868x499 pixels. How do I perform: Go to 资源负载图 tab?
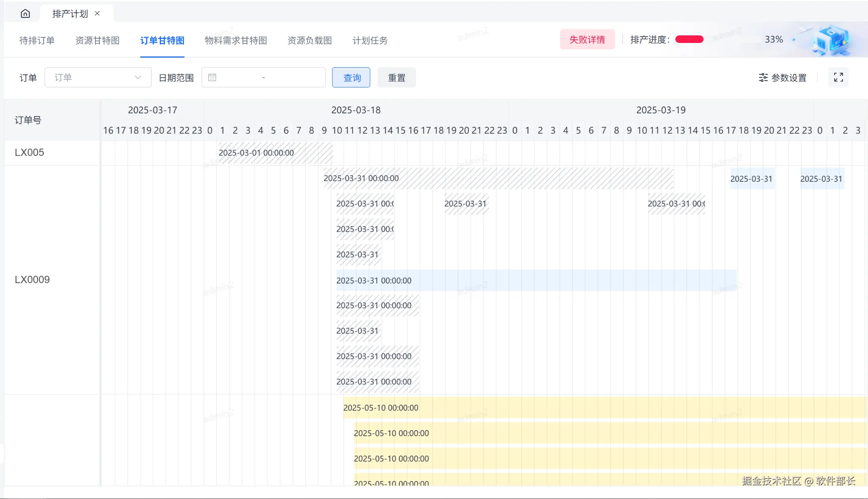coord(309,41)
